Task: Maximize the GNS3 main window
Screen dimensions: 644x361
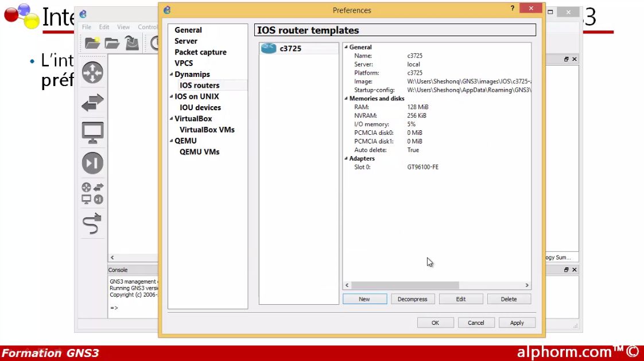Action: [x=550, y=12]
